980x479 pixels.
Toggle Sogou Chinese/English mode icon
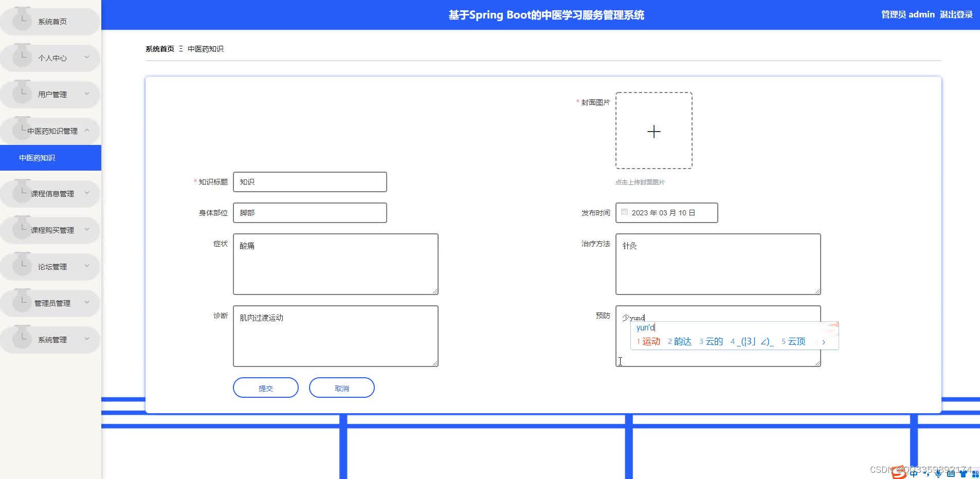click(914, 473)
